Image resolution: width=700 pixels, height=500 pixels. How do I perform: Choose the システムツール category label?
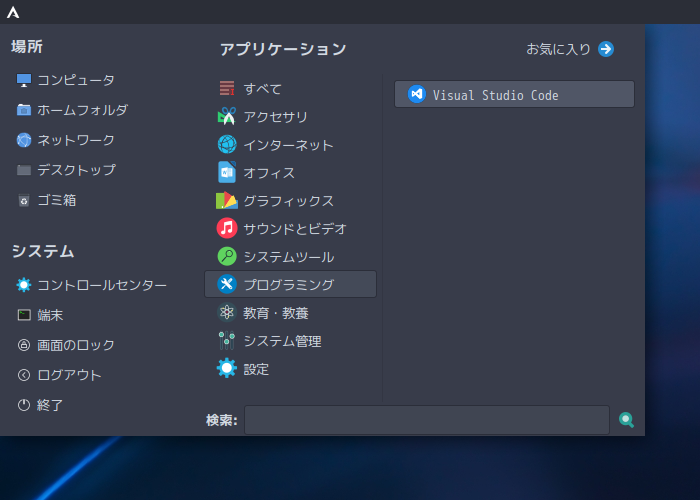coord(289,257)
